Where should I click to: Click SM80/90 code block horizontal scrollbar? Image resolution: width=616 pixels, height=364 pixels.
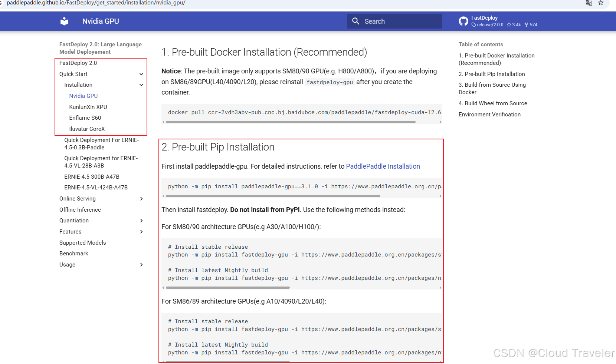coord(228,288)
